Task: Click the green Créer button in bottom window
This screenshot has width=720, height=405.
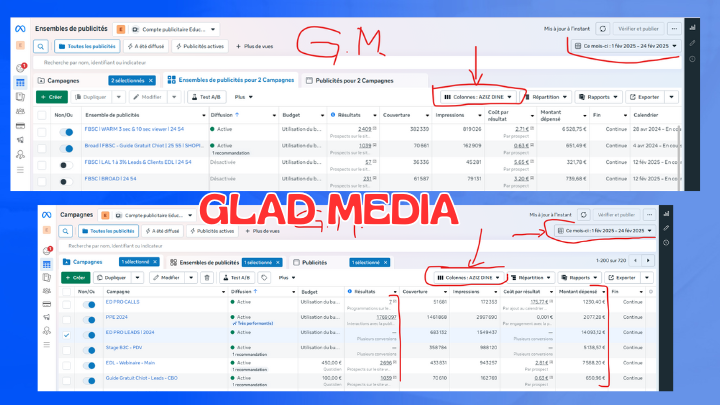Action: pos(75,278)
